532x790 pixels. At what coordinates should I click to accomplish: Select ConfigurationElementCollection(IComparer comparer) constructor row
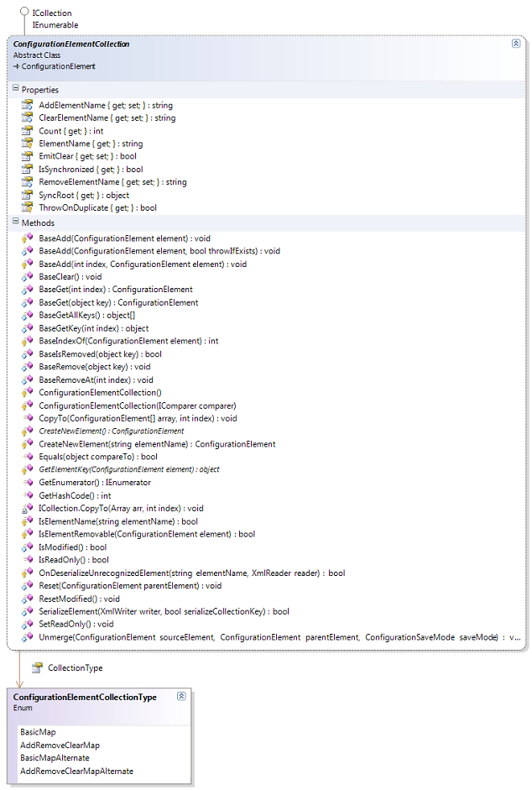pyautogui.click(x=137, y=405)
